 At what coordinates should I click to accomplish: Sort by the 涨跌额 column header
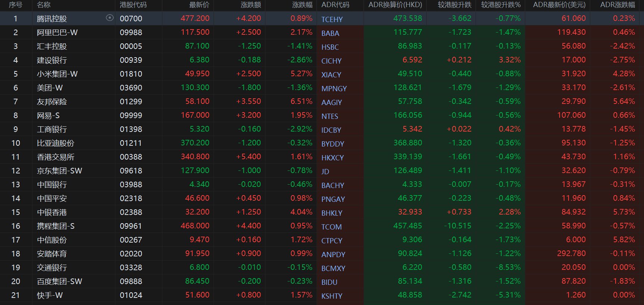251,5
